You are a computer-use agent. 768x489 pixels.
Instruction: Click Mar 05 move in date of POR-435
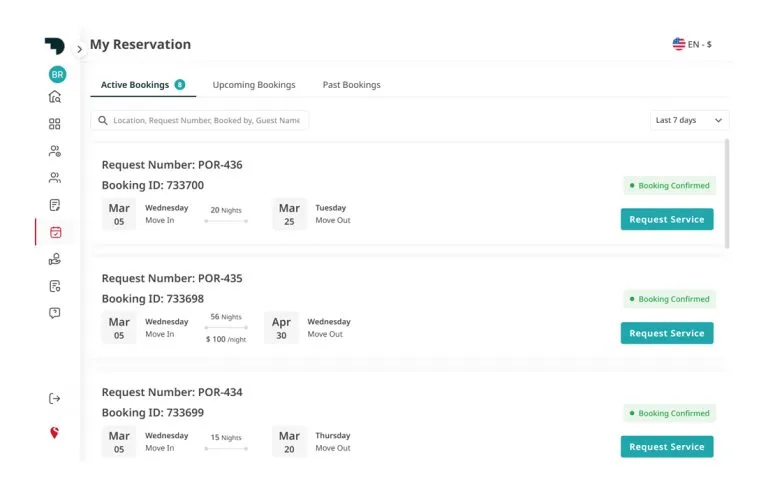pos(119,328)
